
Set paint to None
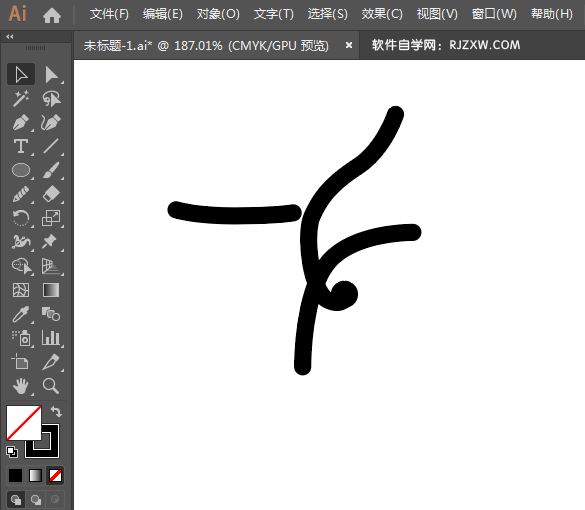[x=56, y=476]
